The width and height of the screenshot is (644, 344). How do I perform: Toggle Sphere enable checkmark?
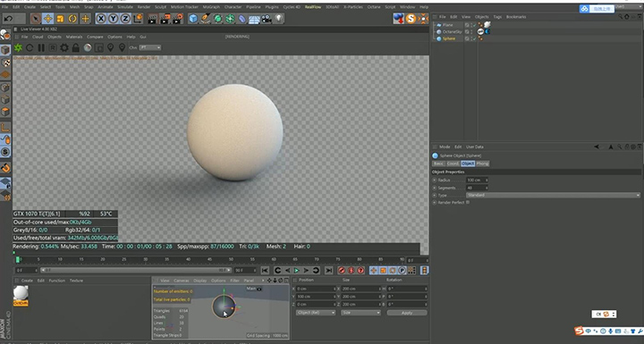point(474,38)
